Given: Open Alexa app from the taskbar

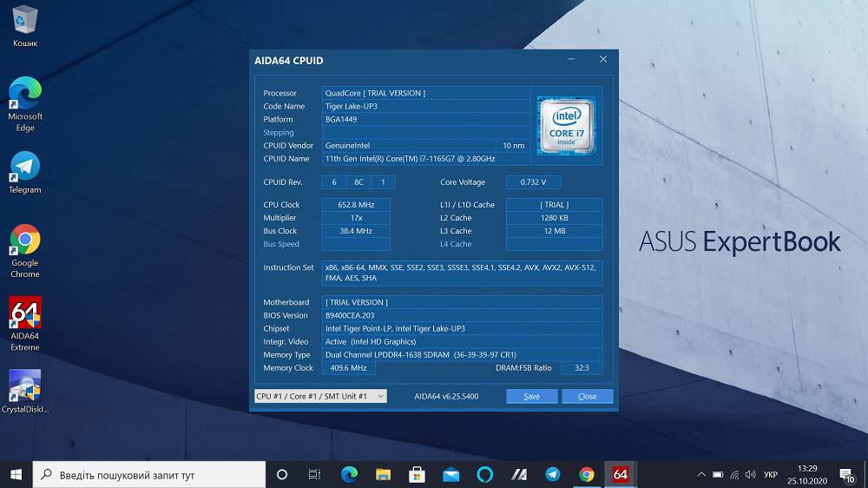Looking at the screenshot, I should [x=485, y=475].
